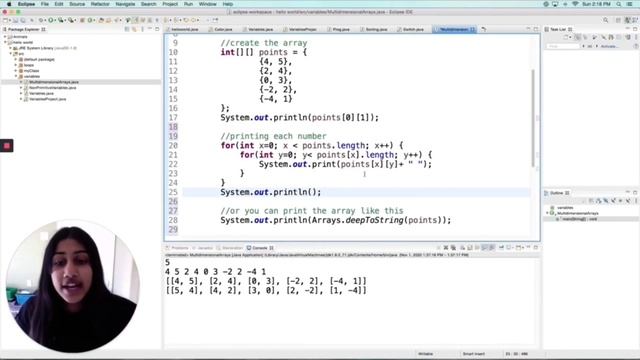Click the Save toolbar icon
The height and width of the screenshot is (360, 640).
pos(16,20)
